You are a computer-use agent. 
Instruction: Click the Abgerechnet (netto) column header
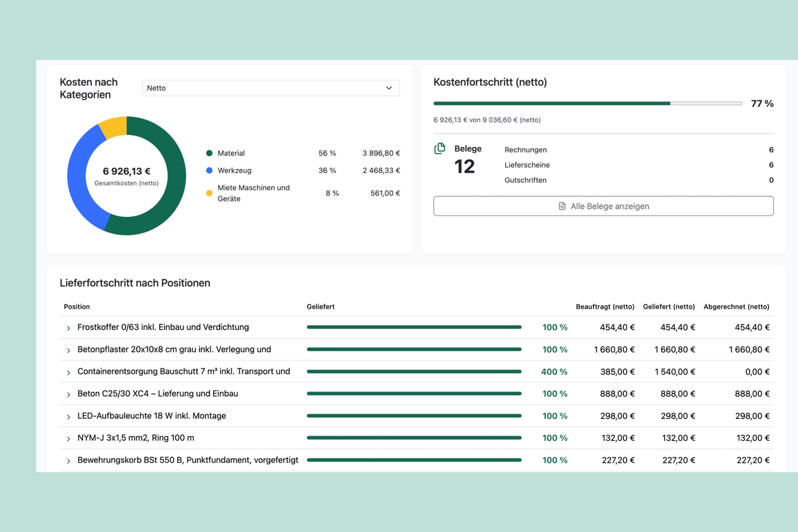736,307
